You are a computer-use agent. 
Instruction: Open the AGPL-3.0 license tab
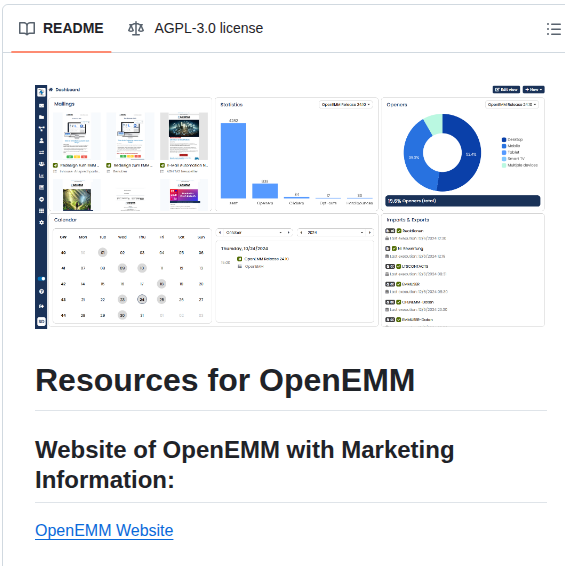click(195, 28)
